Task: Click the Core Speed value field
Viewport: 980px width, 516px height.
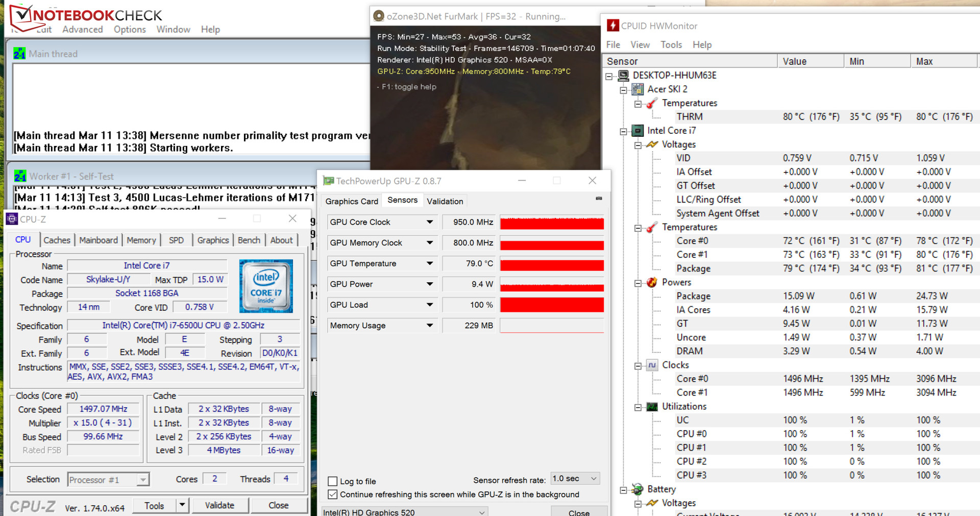Action: coord(103,409)
